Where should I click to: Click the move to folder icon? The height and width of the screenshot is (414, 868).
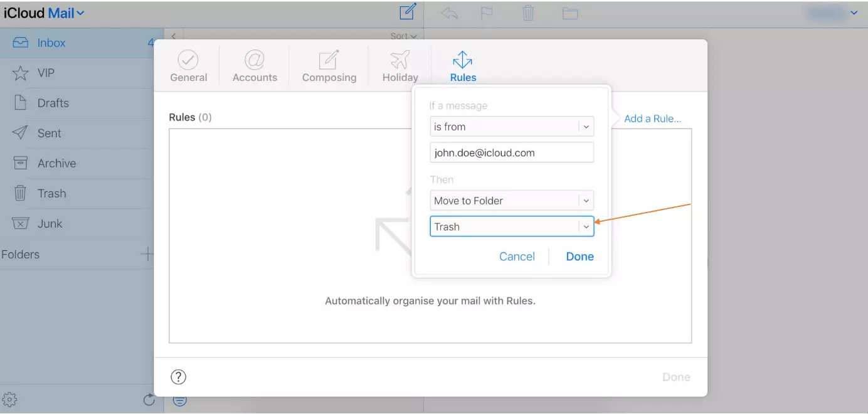pyautogui.click(x=569, y=13)
